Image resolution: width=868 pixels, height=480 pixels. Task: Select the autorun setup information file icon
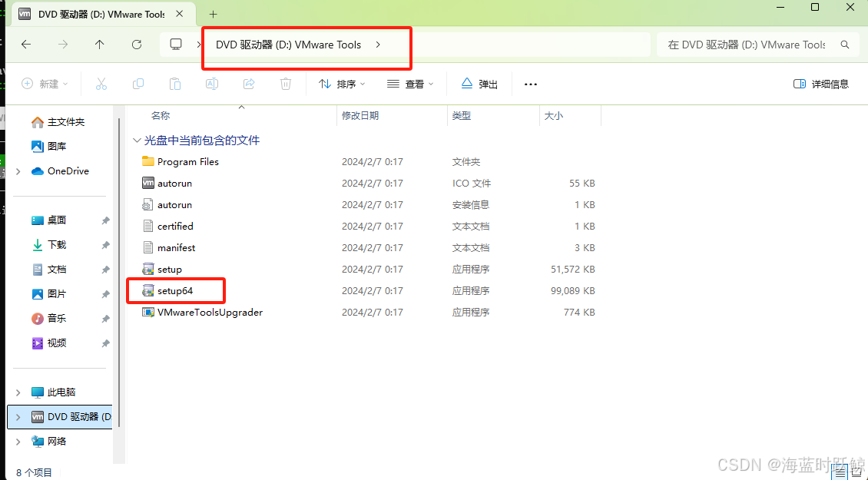147,204
